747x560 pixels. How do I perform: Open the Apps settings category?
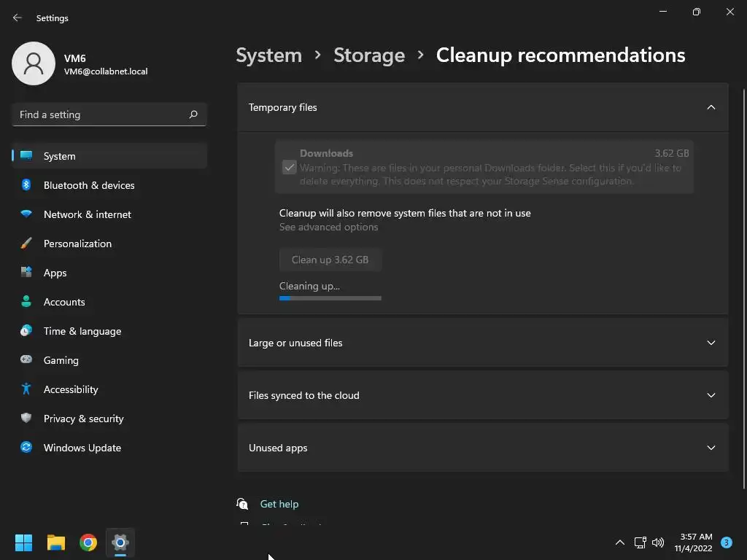[55, 273]
